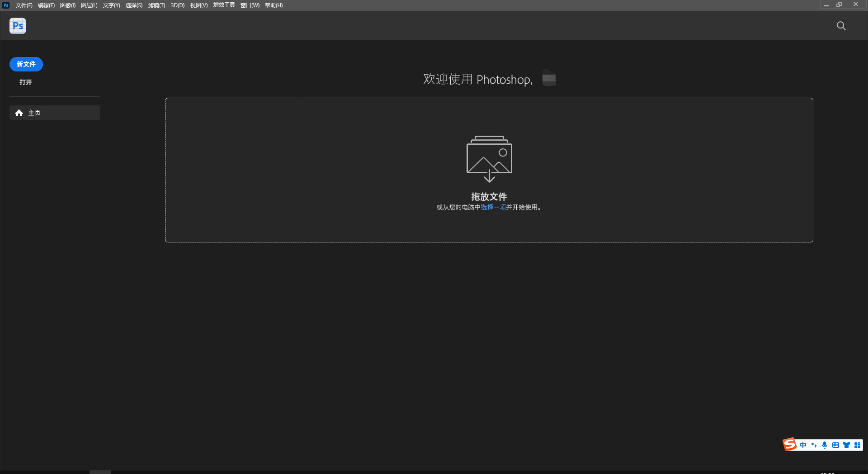The image size is (868, 474).
Task: Click the T-shirt skin icon in Sogou toolbar
Action: coord(846,445)
